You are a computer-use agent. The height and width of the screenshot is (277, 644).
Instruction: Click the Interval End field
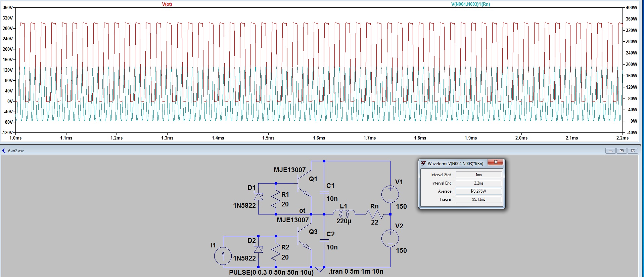pos(478,183)
